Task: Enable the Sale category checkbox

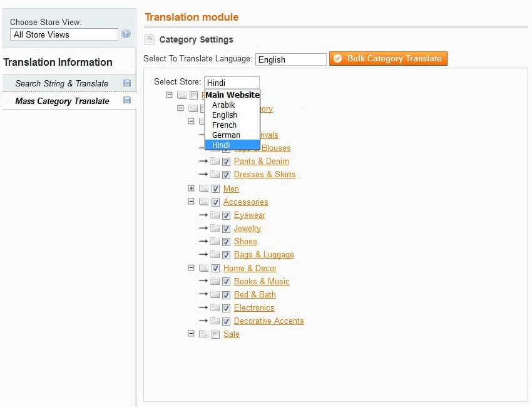Action: click(x=215, y=334)
